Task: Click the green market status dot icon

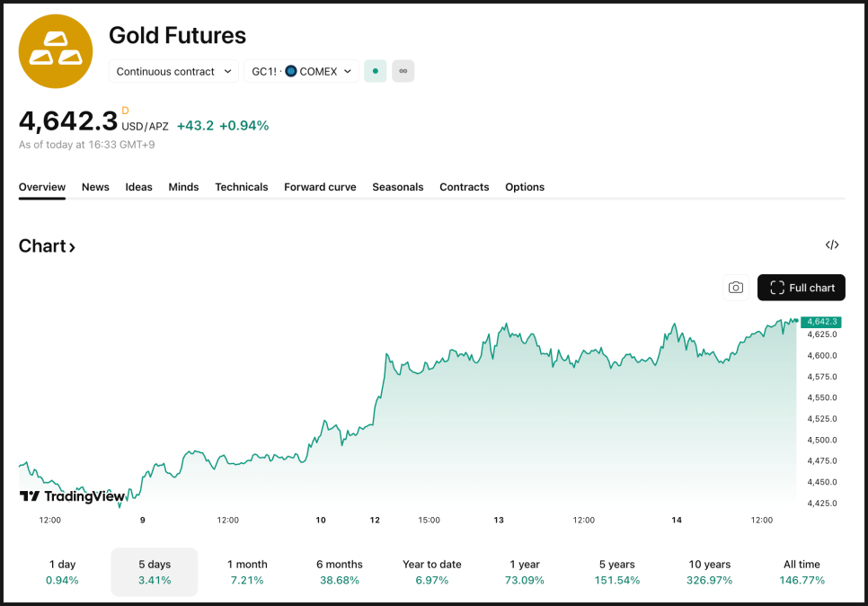Action: tap(375, 71)
